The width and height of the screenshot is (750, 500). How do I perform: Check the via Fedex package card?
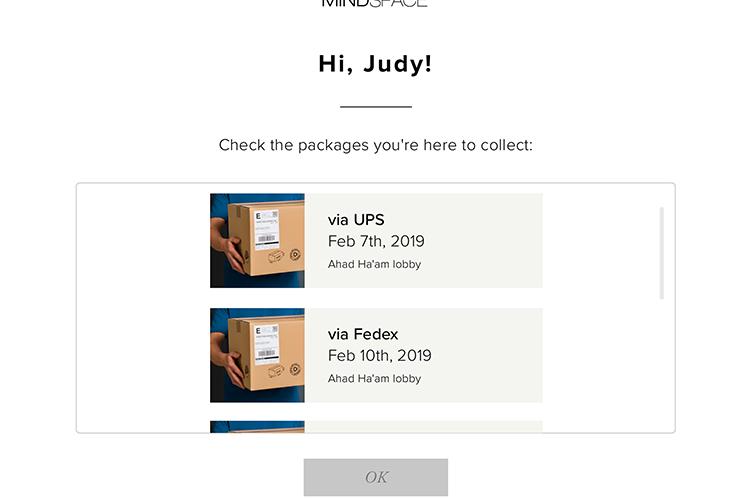pyautogui.click(x=376, y=355)
